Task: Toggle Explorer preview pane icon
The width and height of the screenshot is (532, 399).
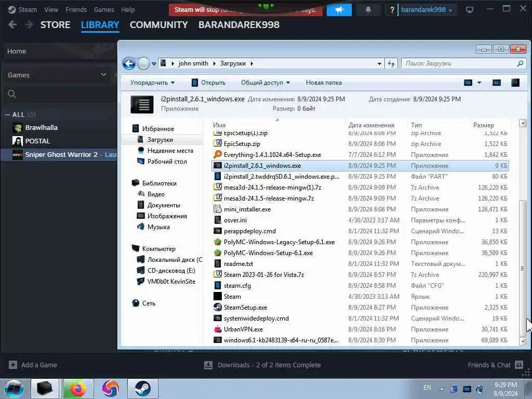Action: coord(496,83)
